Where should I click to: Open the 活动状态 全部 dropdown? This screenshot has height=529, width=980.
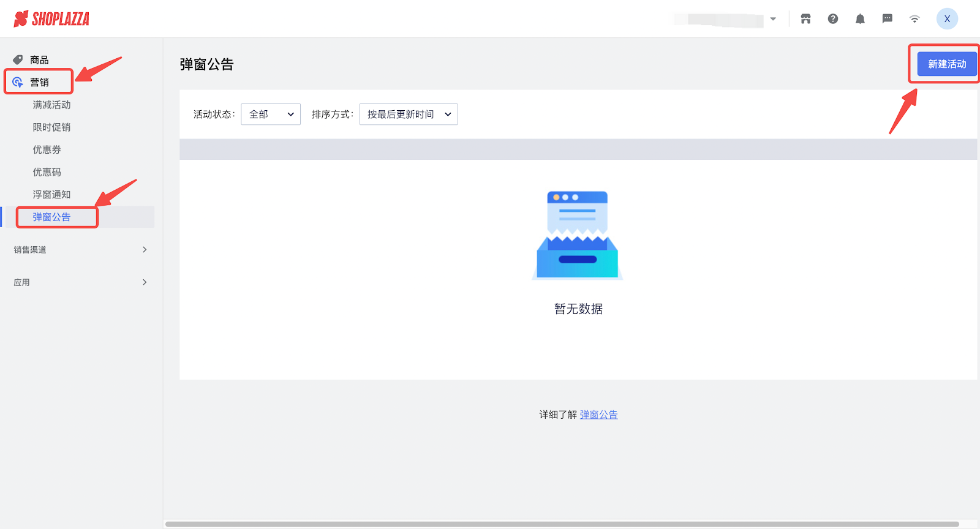click(271, 114)
